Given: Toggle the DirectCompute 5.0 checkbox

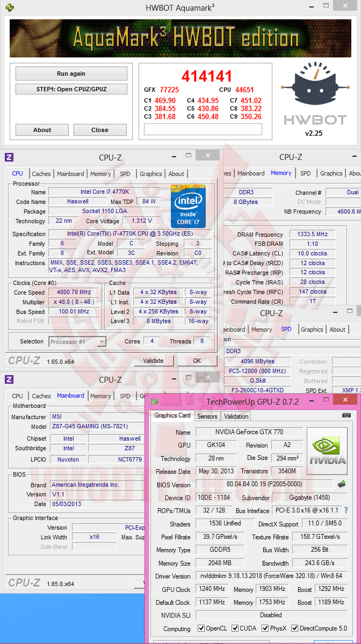Looking at the screenshot, I should pos(295,628).
